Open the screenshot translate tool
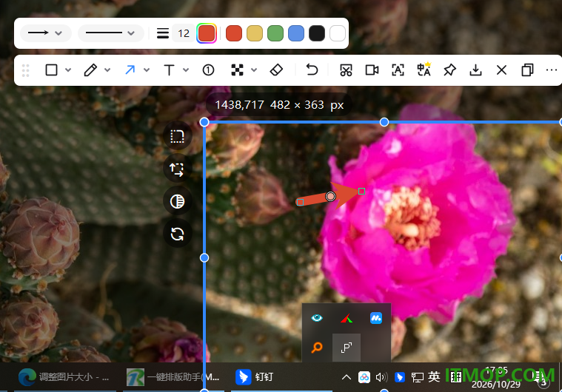This screenshot has width=562, height=392. coord(424,70)
